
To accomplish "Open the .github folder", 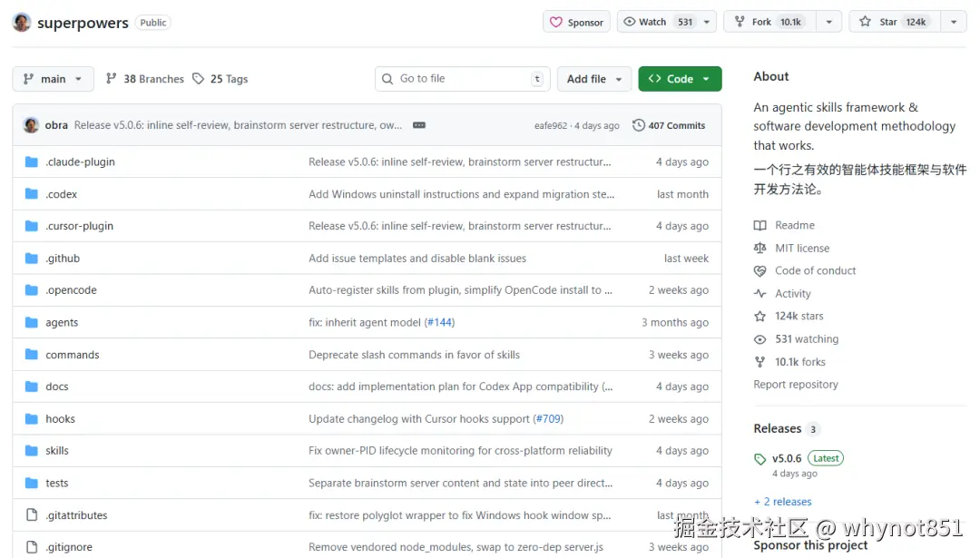I will click(x=63, y=258).
